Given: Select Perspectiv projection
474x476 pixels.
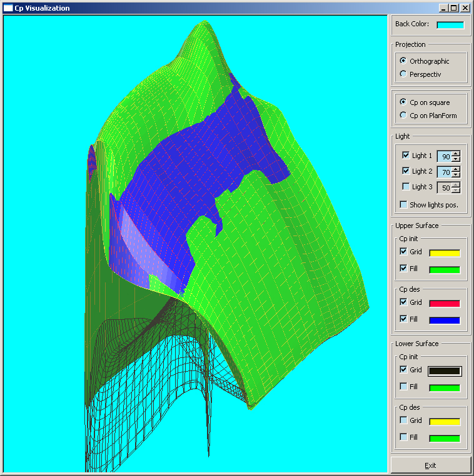Looking at the screenshot, I should click(x=403, y=74).
